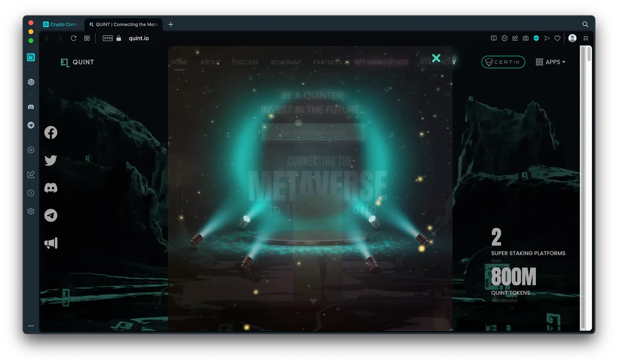Click the megaphone announcements icon
The width and height of the screenshot is (618, 364).
click(51, 243)
